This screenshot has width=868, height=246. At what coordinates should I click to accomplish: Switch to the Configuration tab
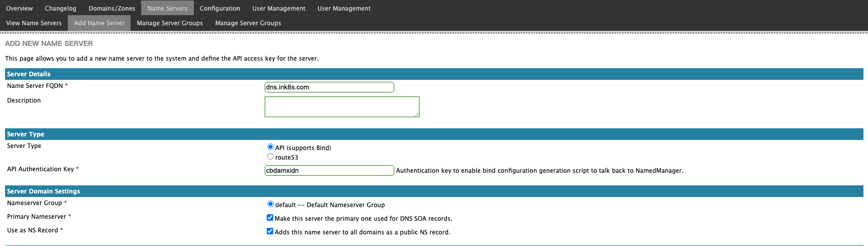220,8
